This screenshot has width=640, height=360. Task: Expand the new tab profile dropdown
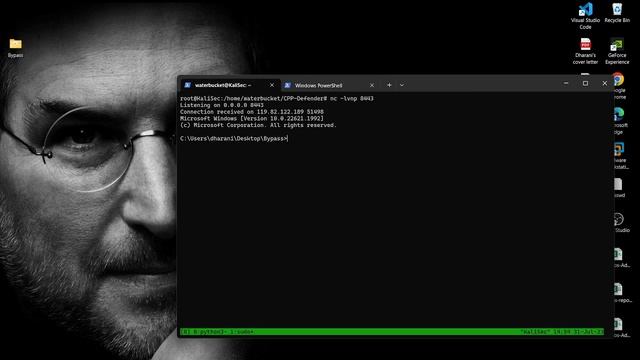(402, 85)
